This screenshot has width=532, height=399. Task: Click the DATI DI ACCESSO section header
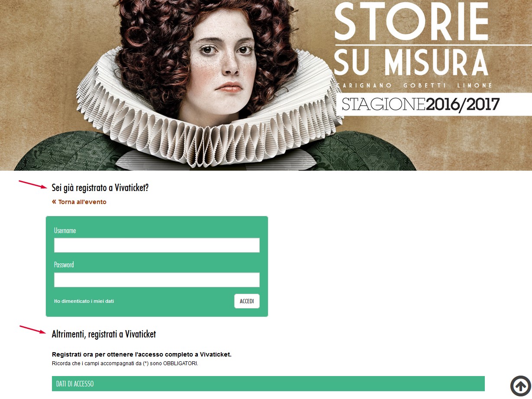pos(268,384)
